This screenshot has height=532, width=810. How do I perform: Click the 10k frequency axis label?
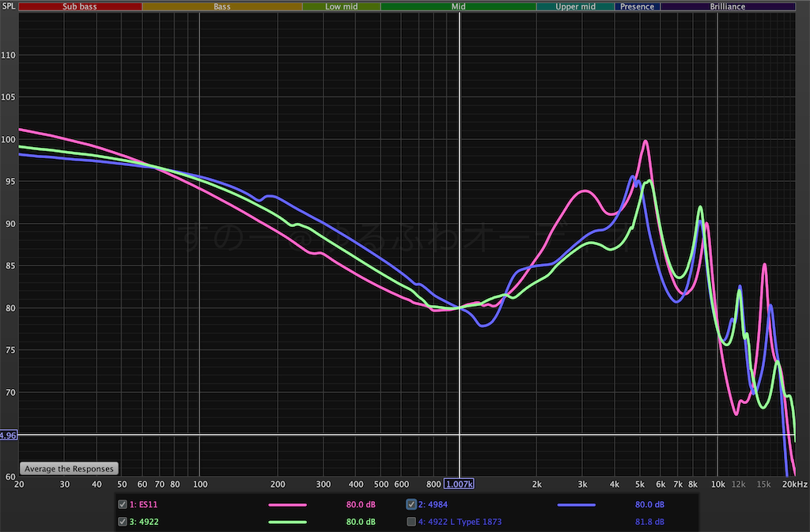pos(717,484)
